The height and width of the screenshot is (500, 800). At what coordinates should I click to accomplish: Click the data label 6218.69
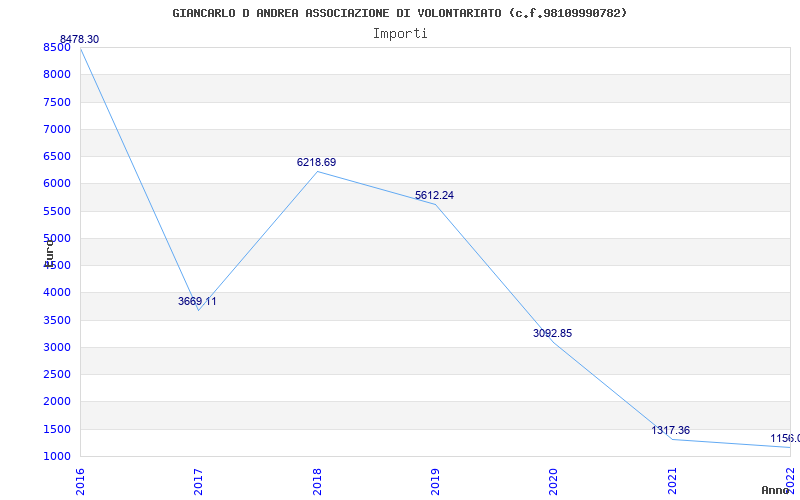[316, 162]
